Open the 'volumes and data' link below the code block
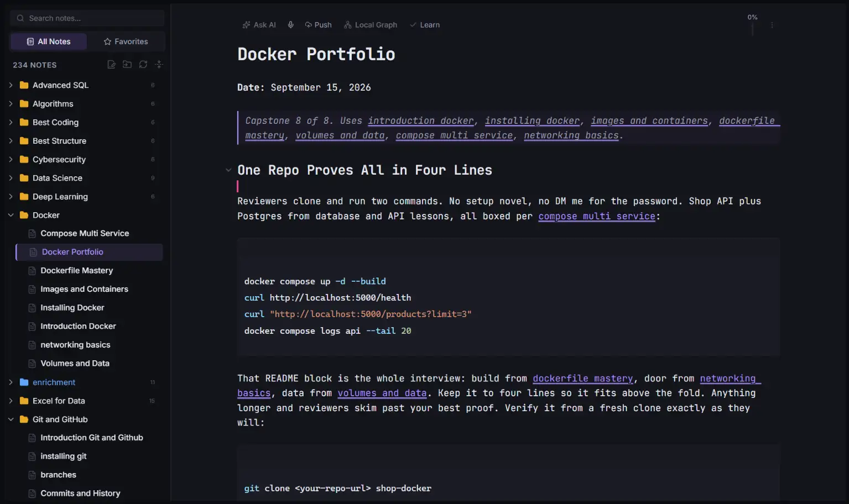The image size is (849, 504). pos(382,393)
